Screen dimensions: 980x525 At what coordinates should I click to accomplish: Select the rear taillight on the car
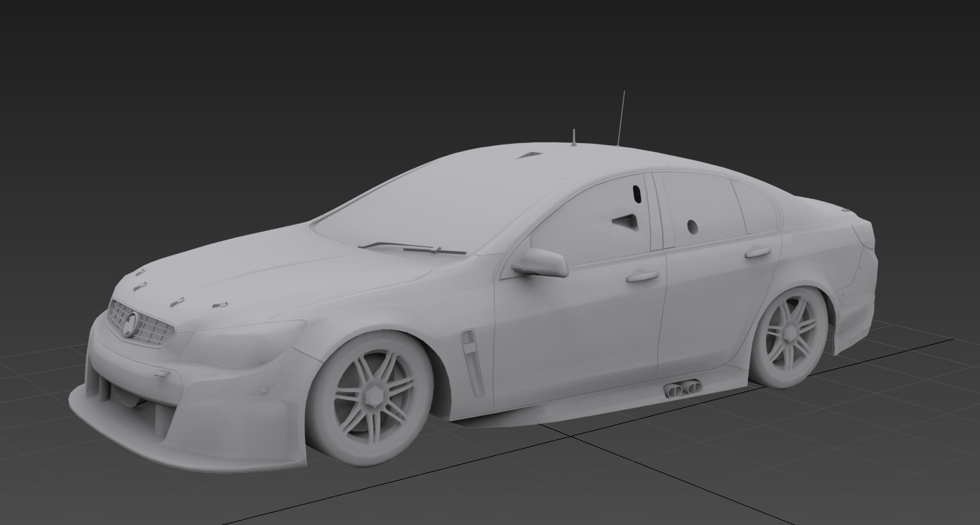click(864, 233)
